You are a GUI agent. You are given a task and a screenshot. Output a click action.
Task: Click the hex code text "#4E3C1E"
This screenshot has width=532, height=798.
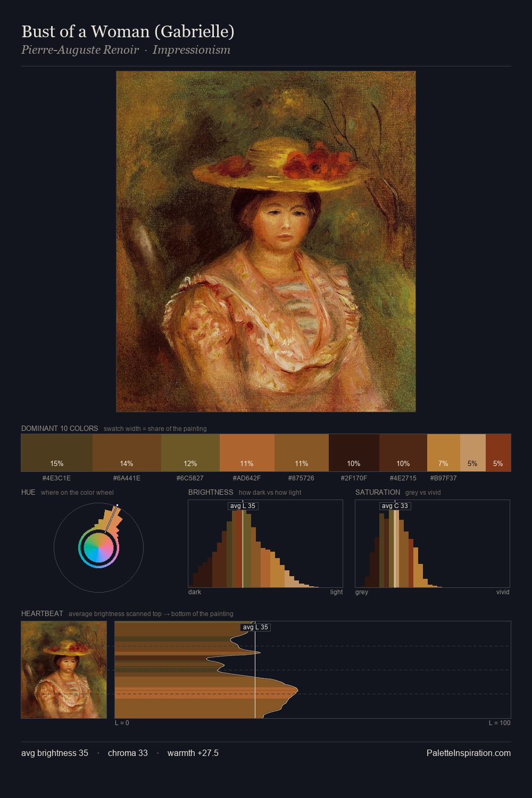tap(56, 478)
